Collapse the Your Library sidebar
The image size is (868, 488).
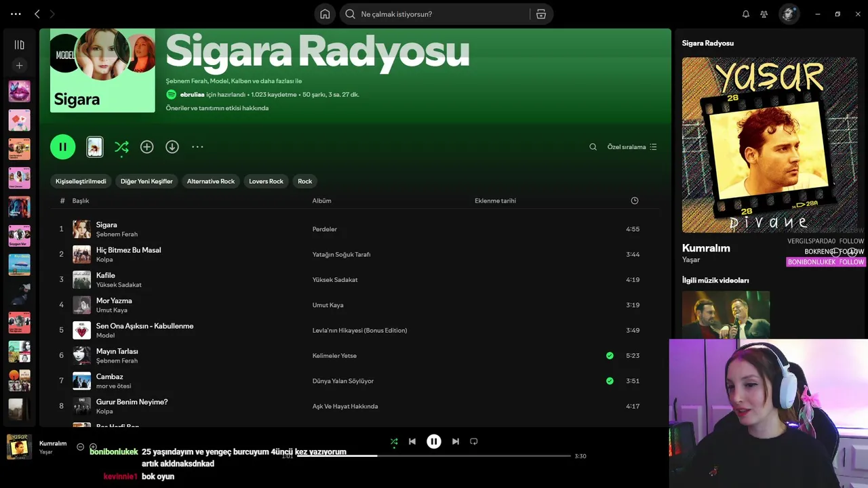(x=19, y=45)
